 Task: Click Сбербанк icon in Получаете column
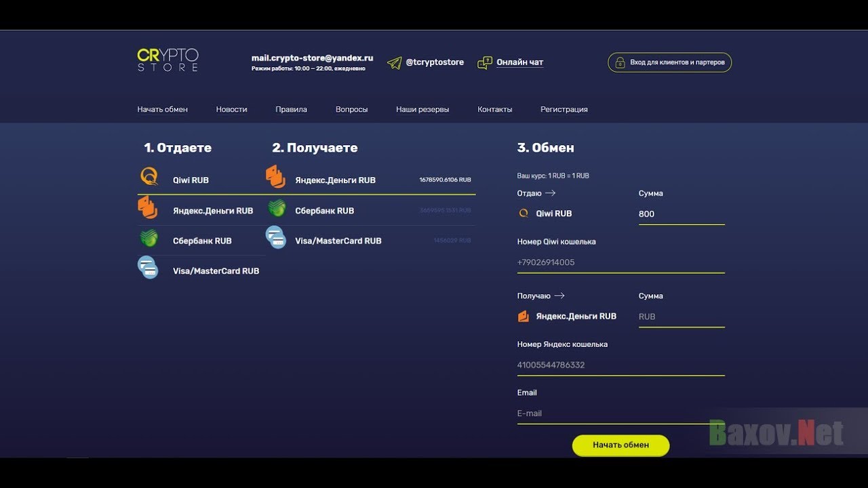point(277,208)
